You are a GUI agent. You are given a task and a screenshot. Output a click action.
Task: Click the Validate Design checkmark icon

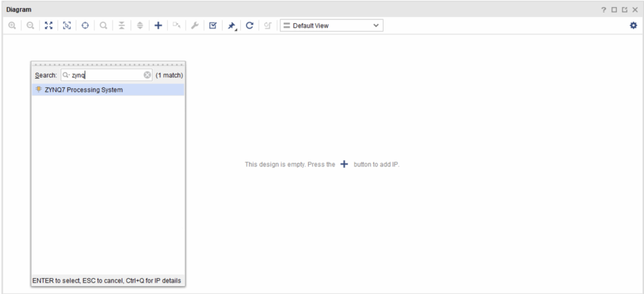tap(213, 26)
